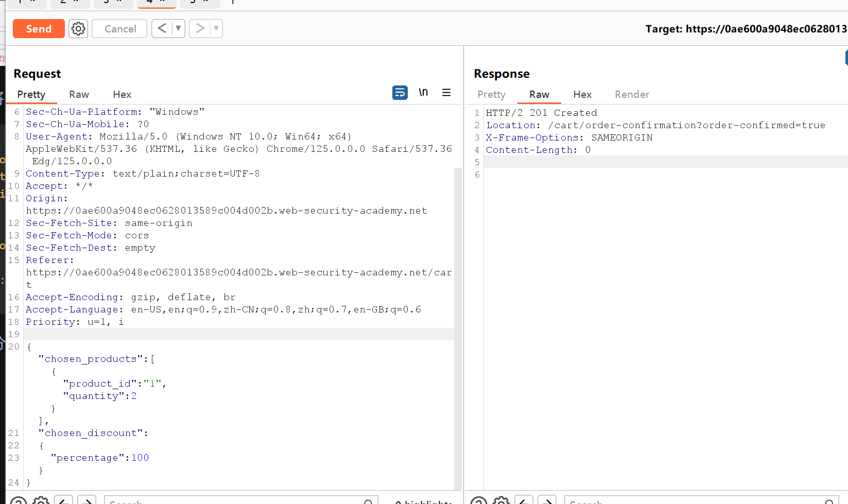Click the "quantity":2 JSON line
The height and width of the screenshot is (504, 848).
[100, 396]
